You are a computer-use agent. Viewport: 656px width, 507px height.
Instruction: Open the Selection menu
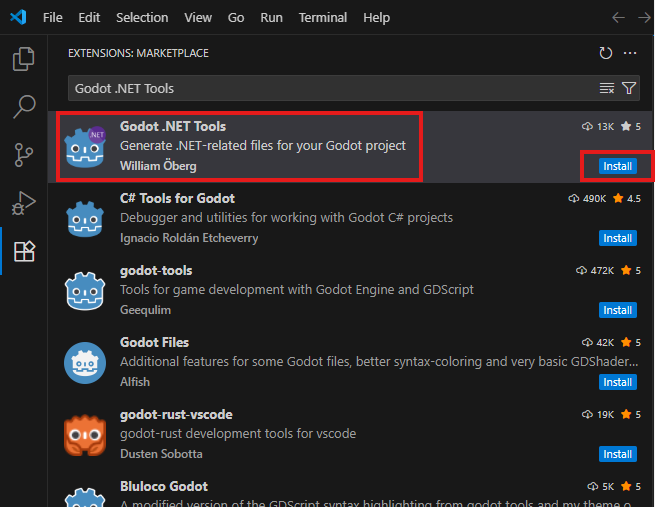point(142,18)
